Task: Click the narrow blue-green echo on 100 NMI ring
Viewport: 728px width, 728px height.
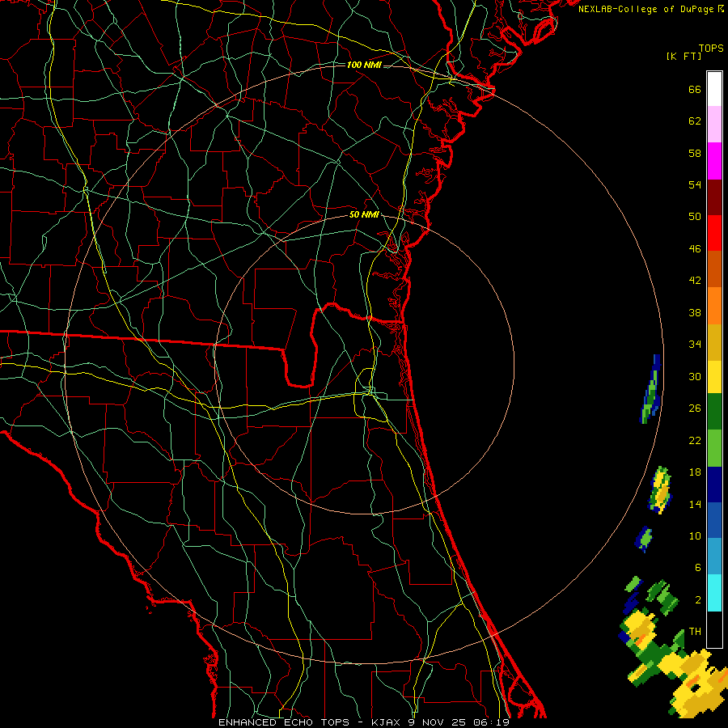Action: click(650, 389)
